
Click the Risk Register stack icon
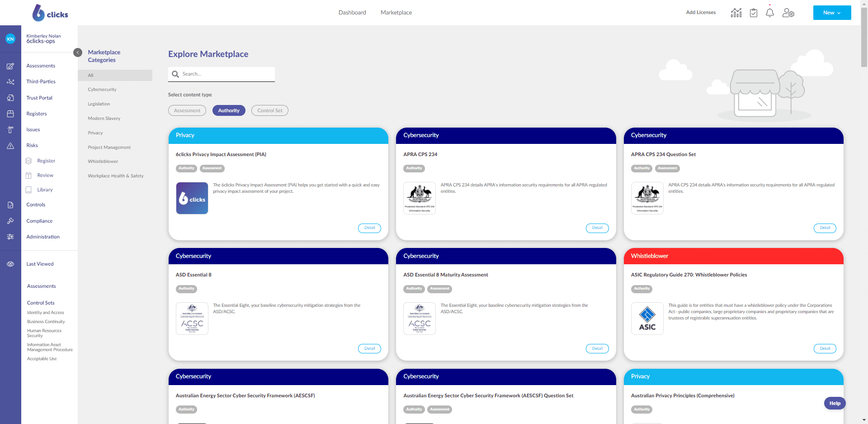pos(28,161)
